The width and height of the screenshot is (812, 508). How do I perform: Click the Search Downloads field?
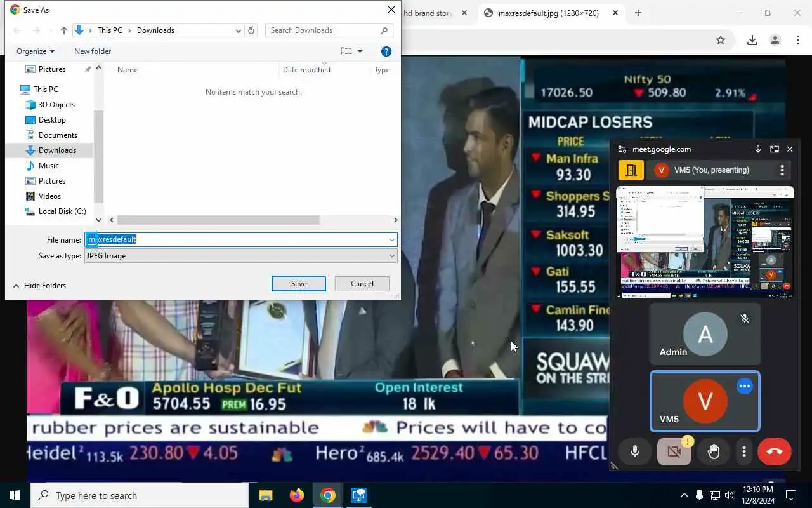coord(329,30)
